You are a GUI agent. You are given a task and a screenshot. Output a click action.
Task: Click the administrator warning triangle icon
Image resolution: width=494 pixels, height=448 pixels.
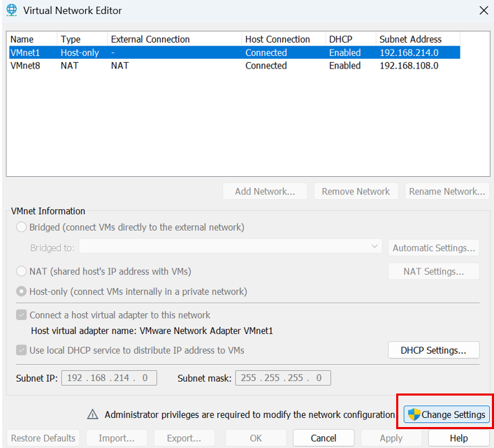coord(92,414)
